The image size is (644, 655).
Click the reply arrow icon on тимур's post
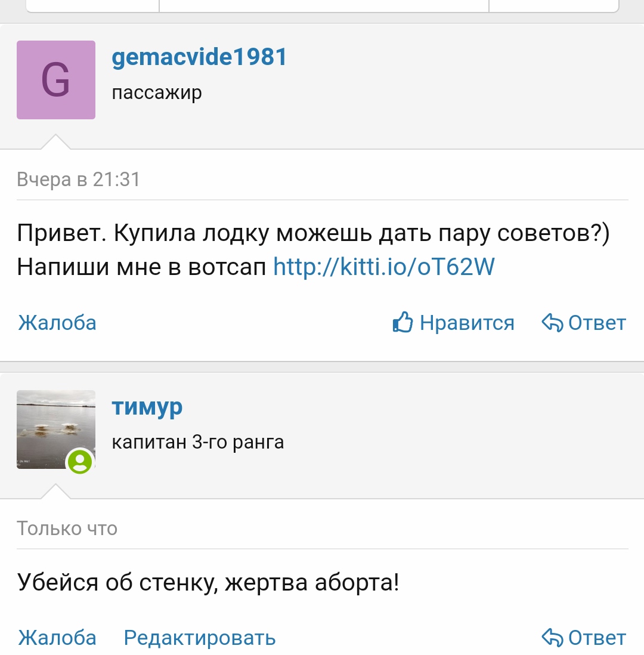[552, 638]
